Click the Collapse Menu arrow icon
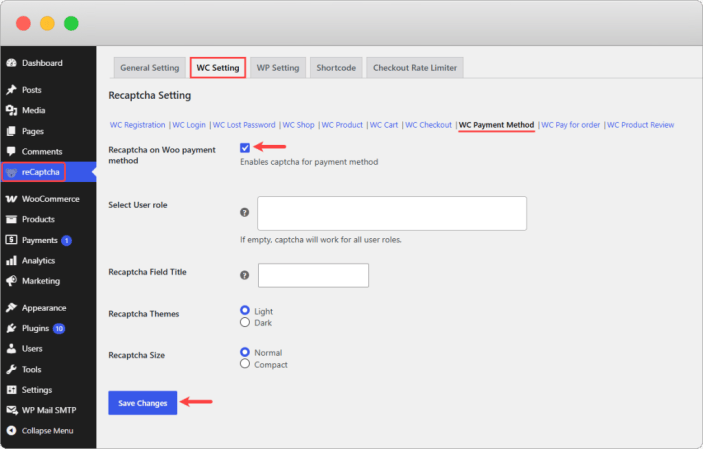 click(x=11, y=431)
